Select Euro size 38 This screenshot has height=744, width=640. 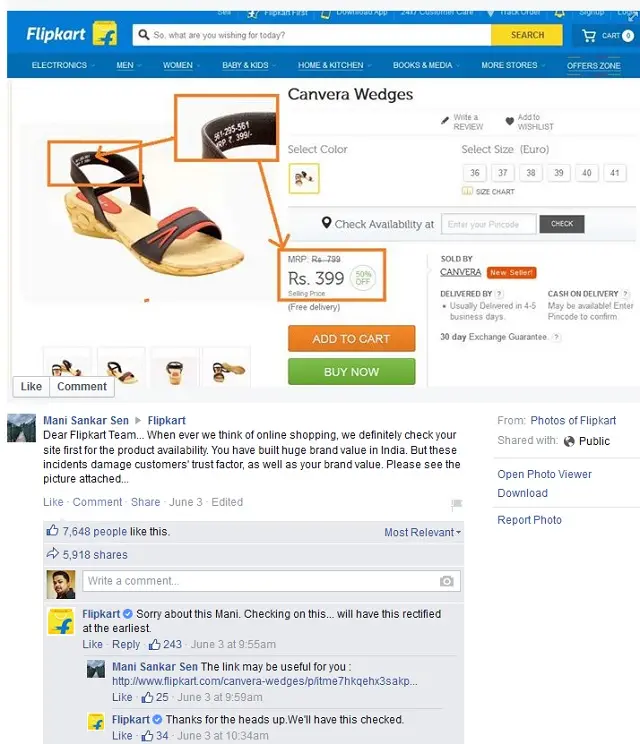pos(531,173)
